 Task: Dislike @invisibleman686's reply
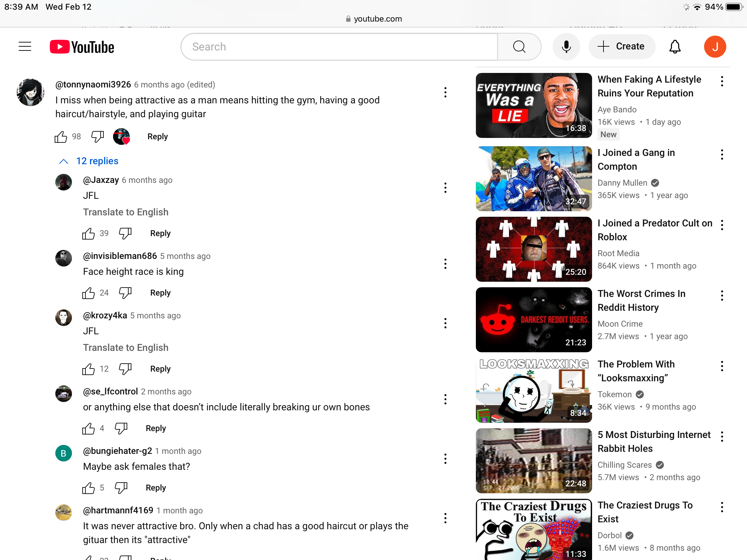[125, 293]
